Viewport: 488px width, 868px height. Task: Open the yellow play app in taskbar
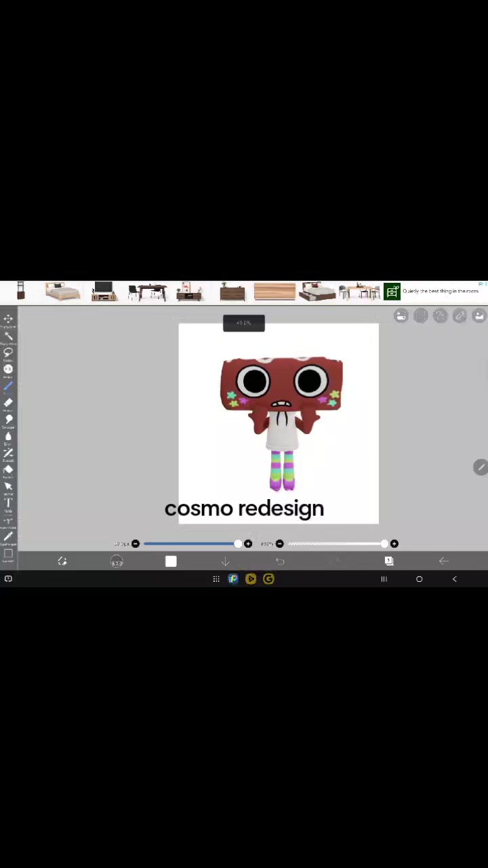tap(251, 579)
